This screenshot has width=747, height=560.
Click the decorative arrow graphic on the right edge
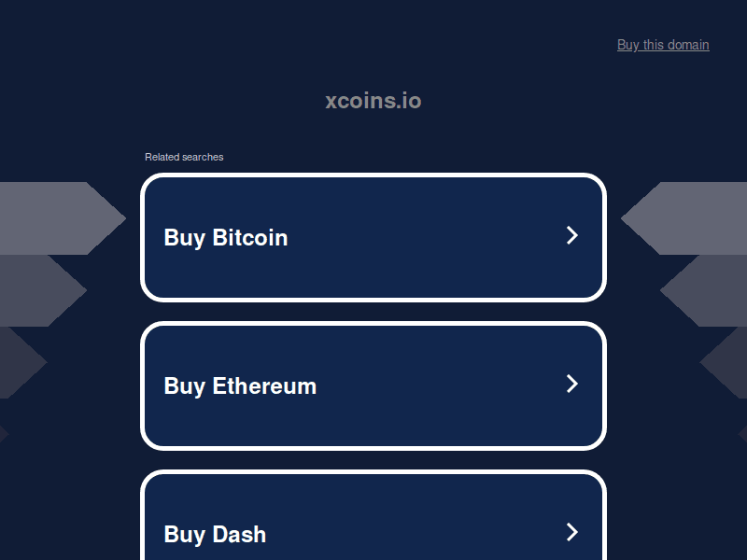(x=691, y=217)
